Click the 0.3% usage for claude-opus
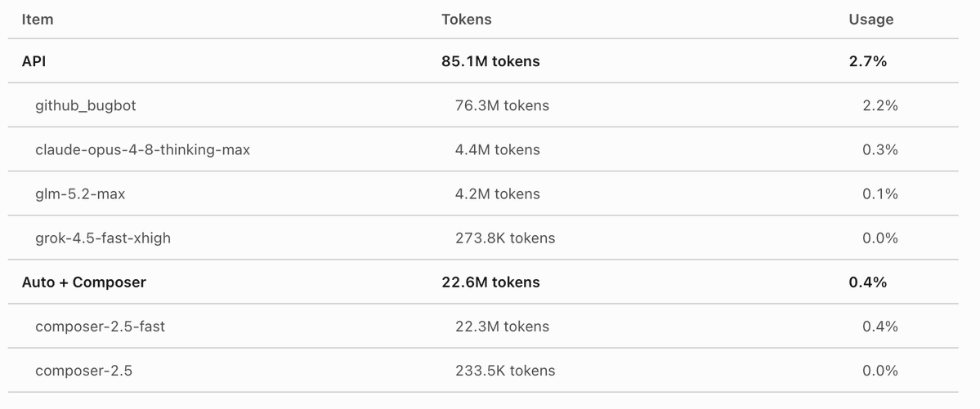980x409 pixels. tap(880, 150)
